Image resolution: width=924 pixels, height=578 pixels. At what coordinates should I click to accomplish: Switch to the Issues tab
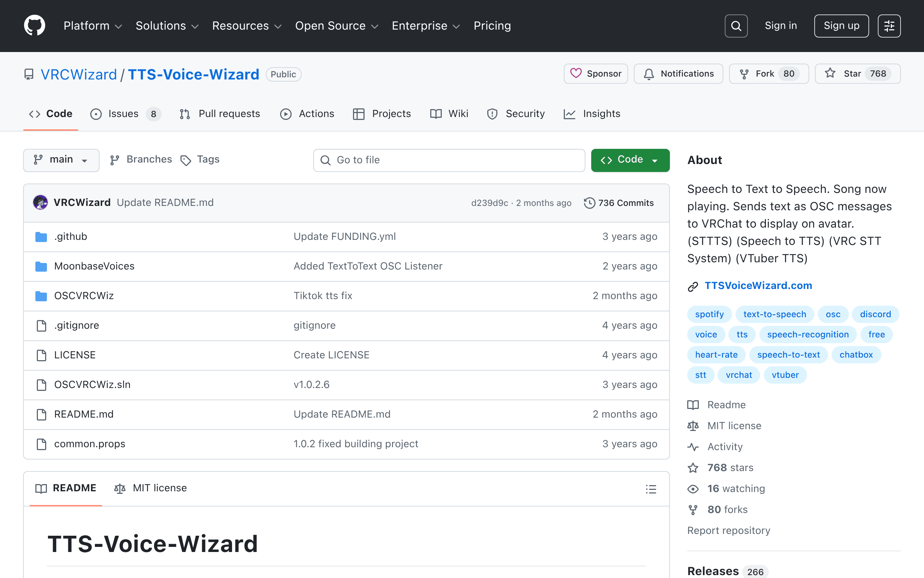(126, 114)
